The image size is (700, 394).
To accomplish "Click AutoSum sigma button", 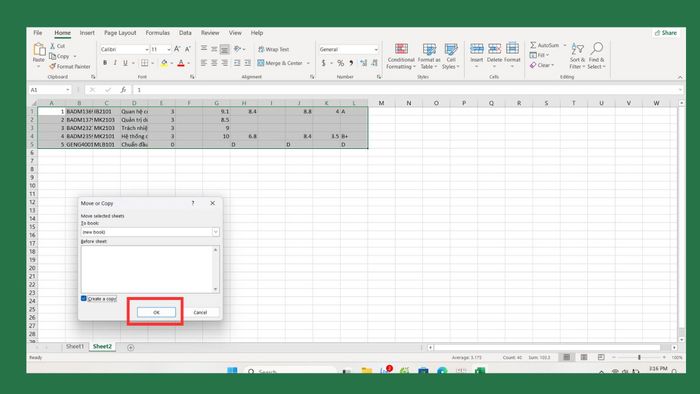I will coord(544,45).
